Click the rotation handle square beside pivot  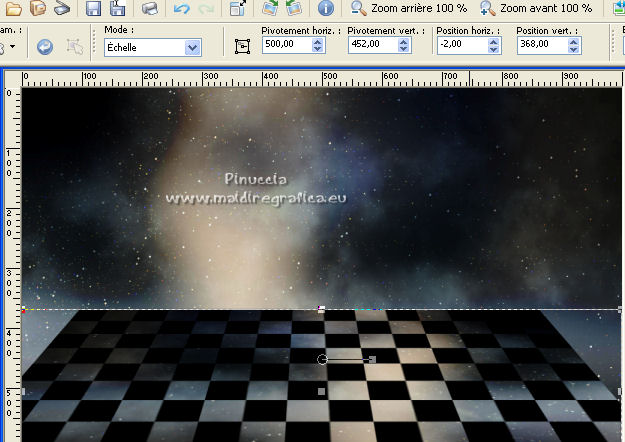(x=372, y=359)
